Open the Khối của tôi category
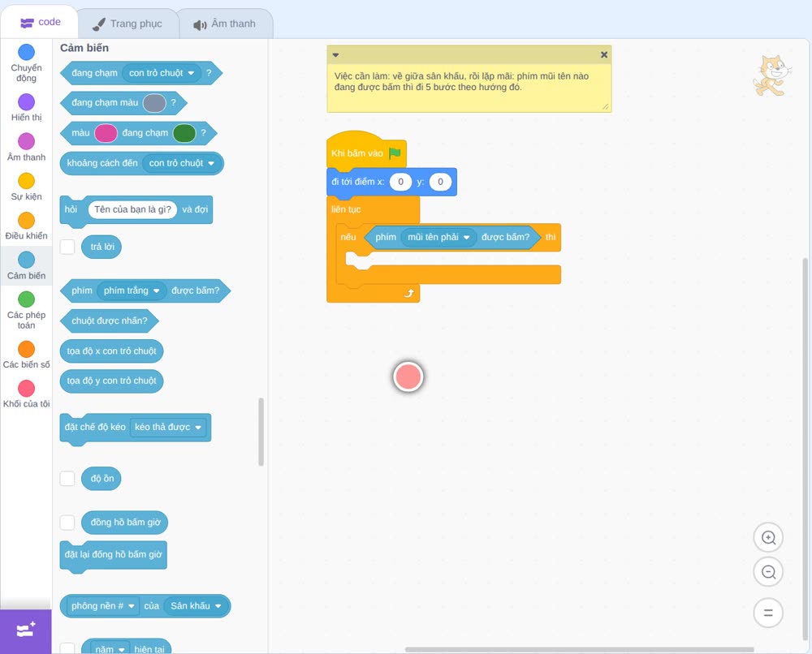 click(x=27, y=394)
